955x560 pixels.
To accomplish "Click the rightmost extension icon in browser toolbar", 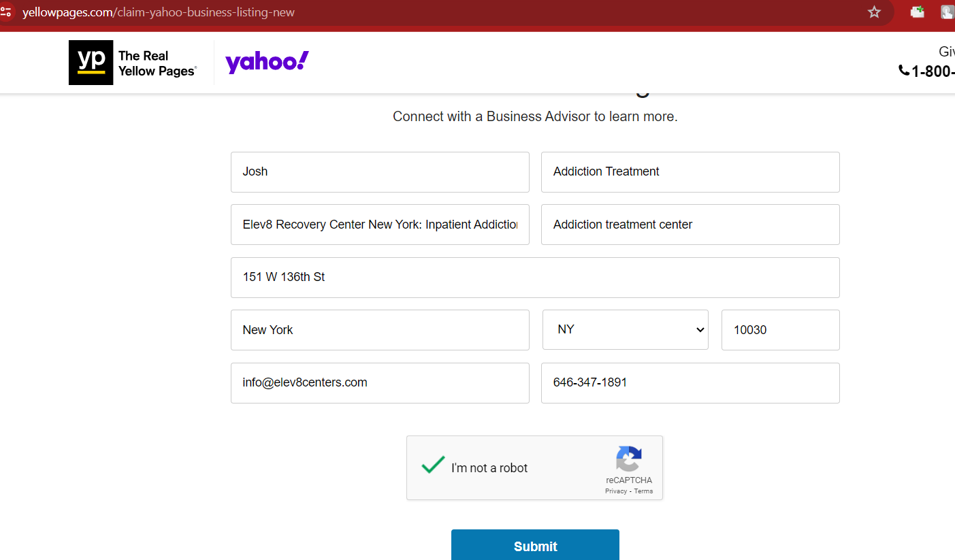I will click(x=948, y=12).
